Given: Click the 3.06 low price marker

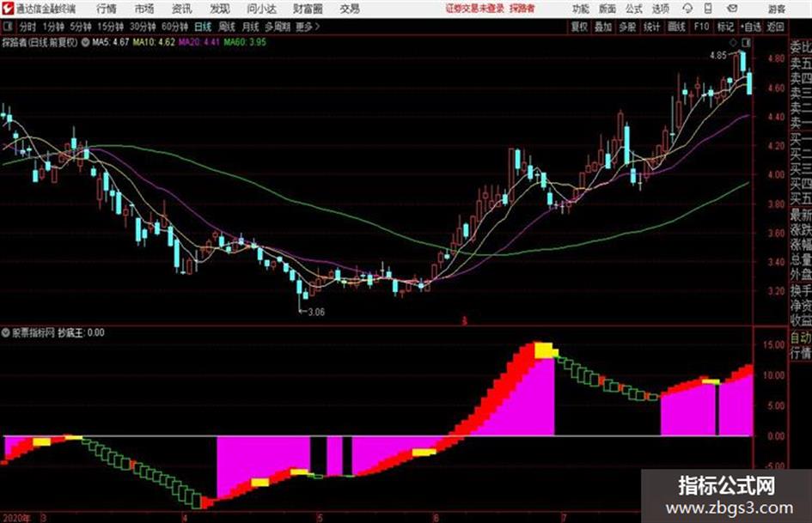Looking at the screenshot, I should tap(316, 312).
